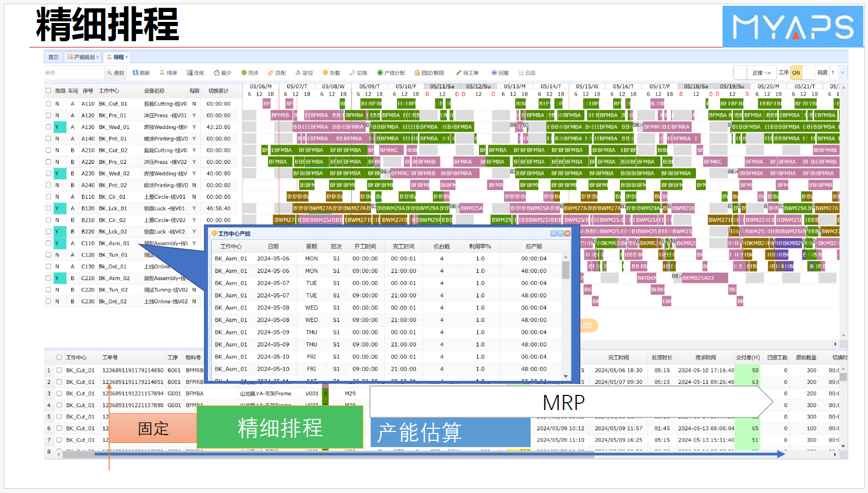Viewport: 868px width, 493px height.
Task: Toggle the 工序 ON switch off
Action: (x=797, y=73)
